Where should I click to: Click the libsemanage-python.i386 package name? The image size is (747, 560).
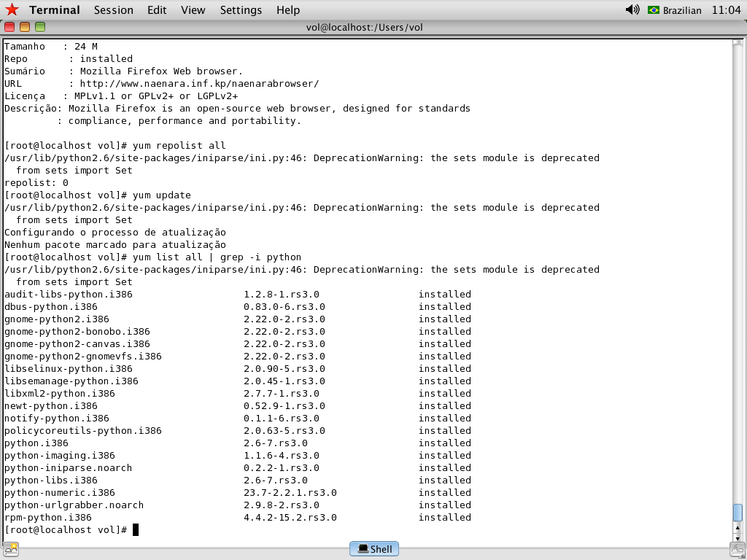coord(71,381)
